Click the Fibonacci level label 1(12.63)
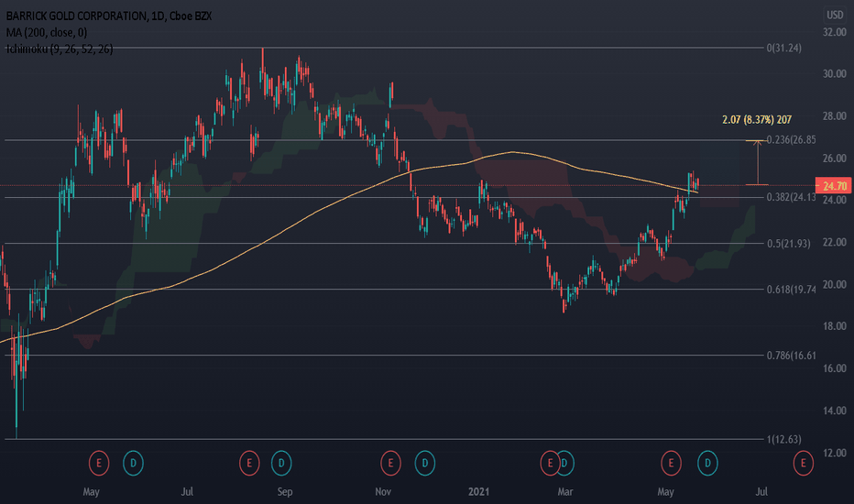854x504 pixels. [783, 439]
